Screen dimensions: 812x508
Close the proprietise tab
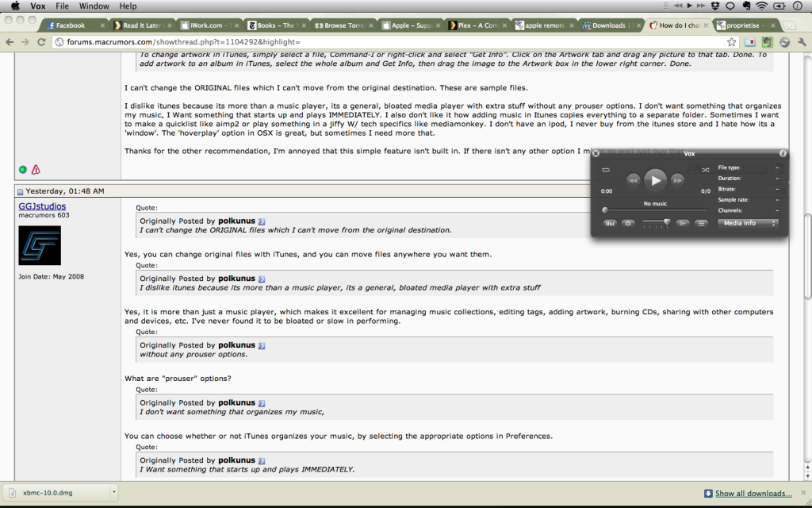pos(773,25)
